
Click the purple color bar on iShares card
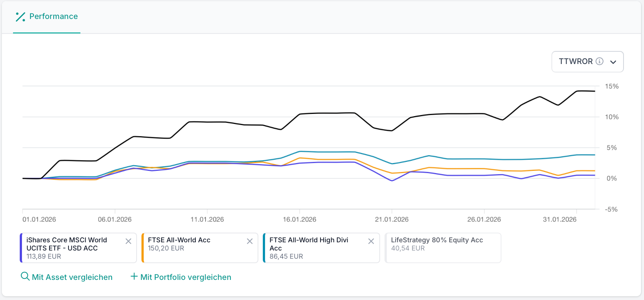21,248
